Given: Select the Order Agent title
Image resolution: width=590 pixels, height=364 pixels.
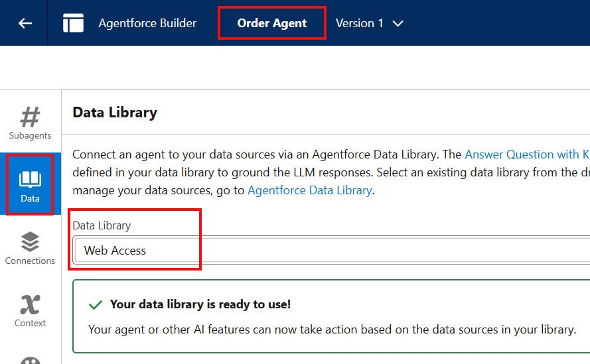Looking at the screenshot, I should click(271, 23).
